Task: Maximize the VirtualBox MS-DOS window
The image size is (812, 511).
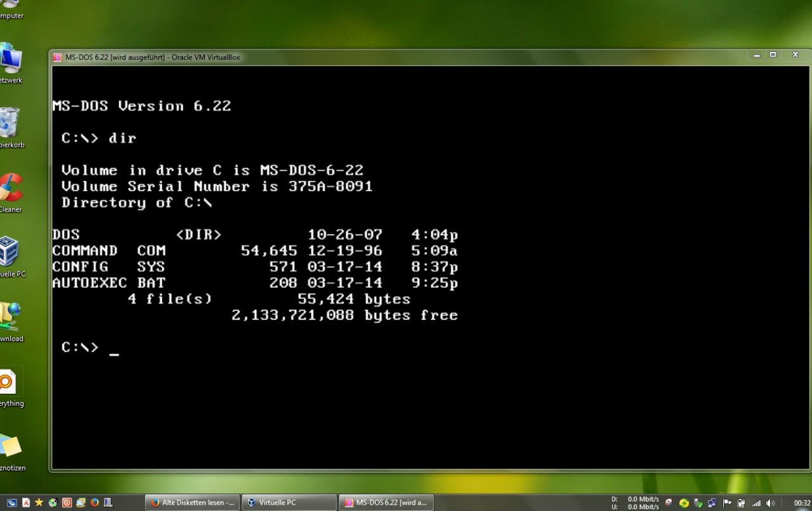Action: (773, 56)
